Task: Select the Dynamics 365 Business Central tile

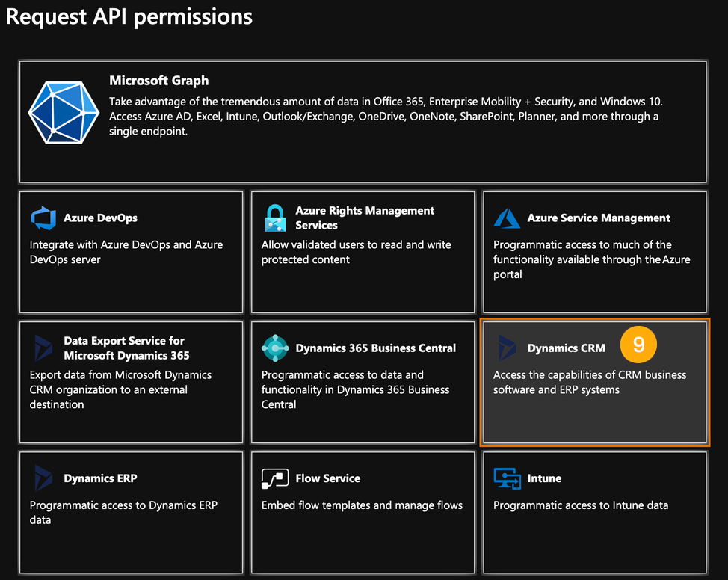Action: (x=363, y=383)
